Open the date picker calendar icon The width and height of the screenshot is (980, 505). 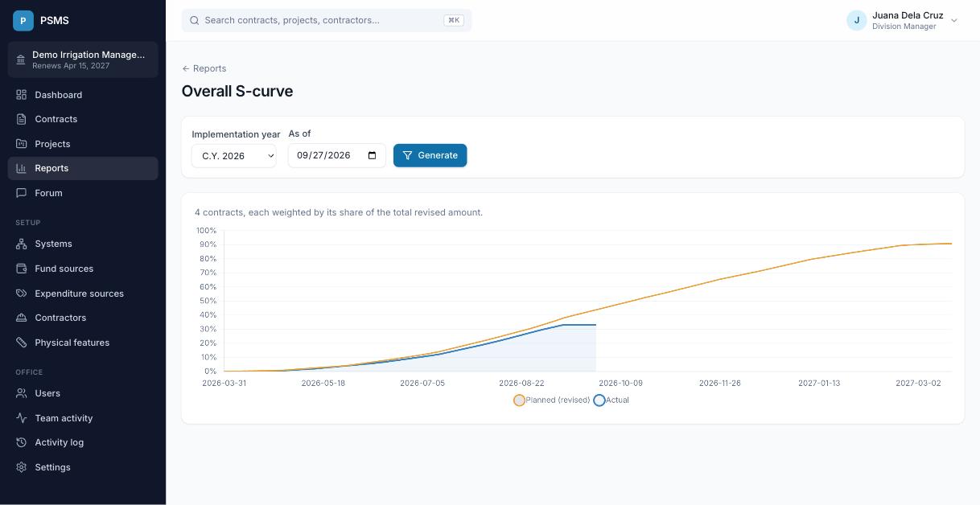pyautogui.click(x=372, y=155)
